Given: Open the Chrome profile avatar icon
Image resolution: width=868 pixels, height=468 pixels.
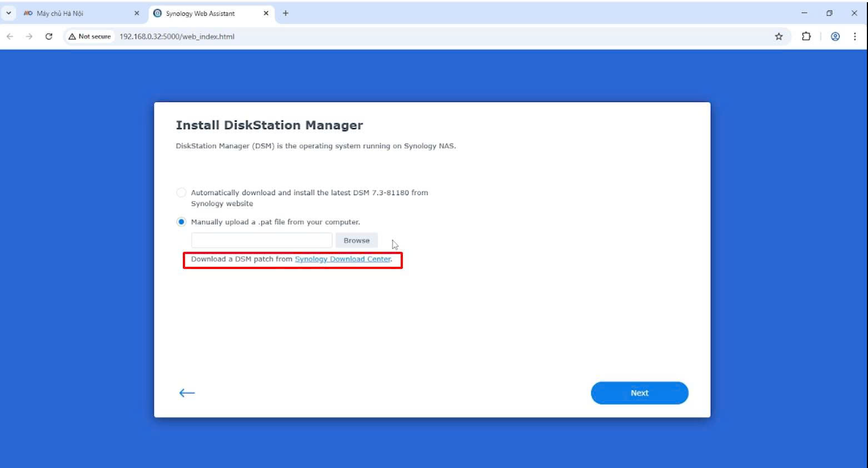Looking at the screenshot, I should point(835,37).
